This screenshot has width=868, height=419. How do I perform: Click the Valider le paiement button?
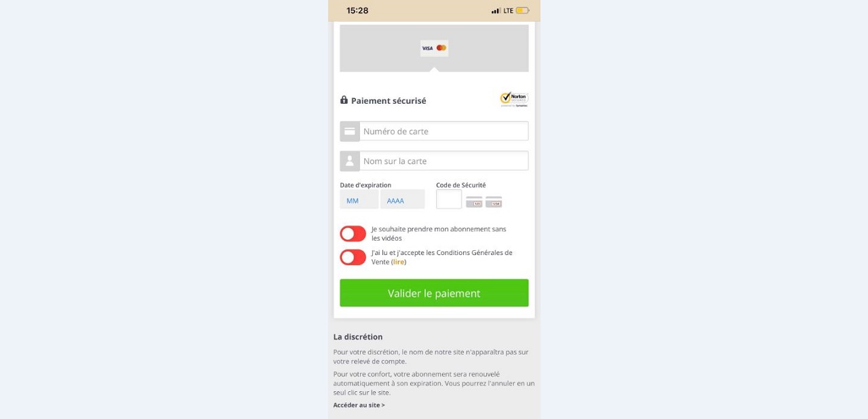434,293
